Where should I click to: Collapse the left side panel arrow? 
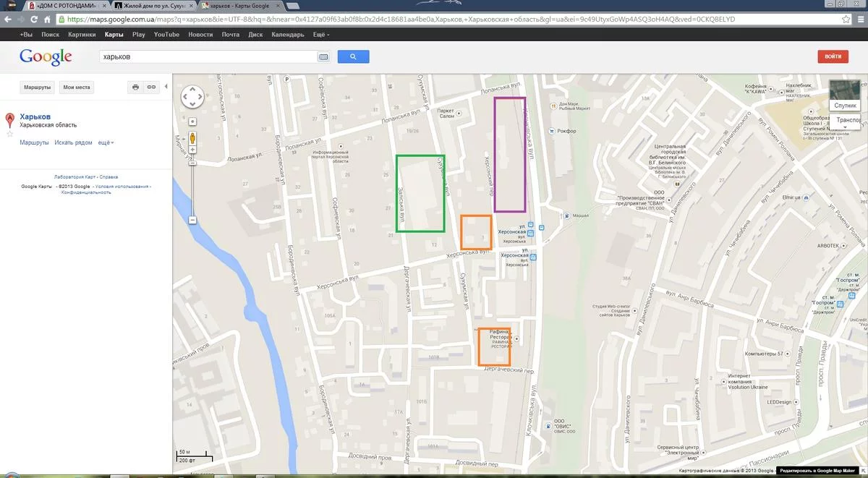[166, 87]
